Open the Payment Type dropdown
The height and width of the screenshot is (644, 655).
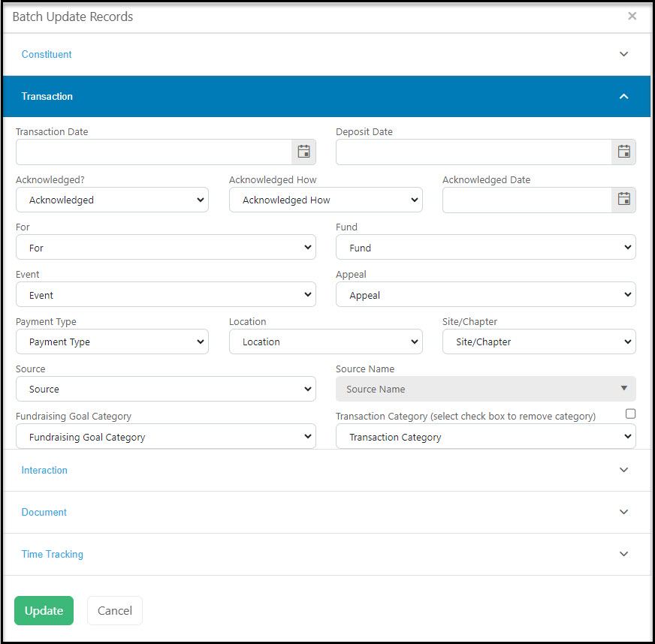(x=112, y=342)
